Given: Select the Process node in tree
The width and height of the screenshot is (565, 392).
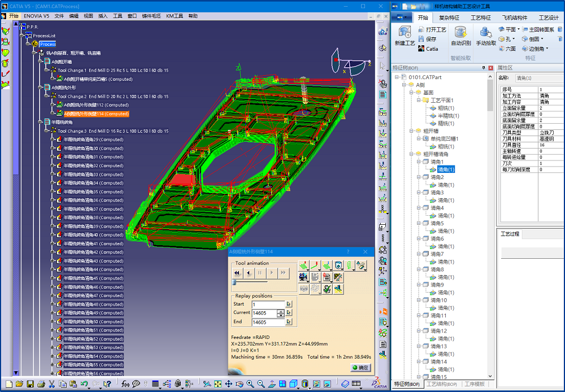Looking at the screenshot, I should coord(48,44).
